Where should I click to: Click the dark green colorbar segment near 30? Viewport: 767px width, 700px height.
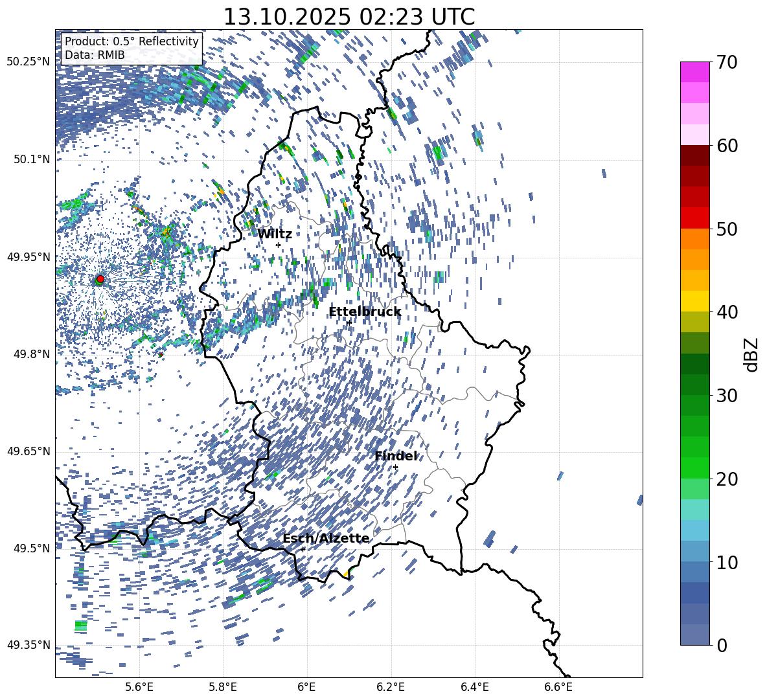[x=695, y=385]
